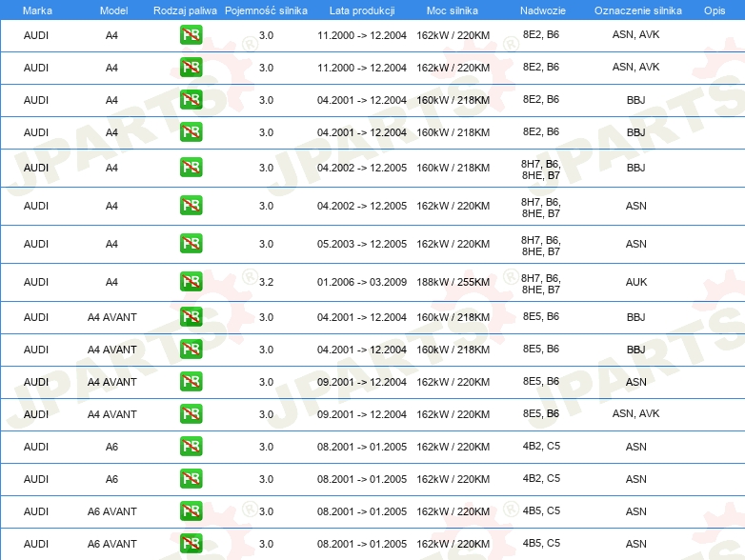Select 8E5, B6 cell in A4 AVANT ASN, AVK row
745x560 pixels.
[x=541, y=413]
